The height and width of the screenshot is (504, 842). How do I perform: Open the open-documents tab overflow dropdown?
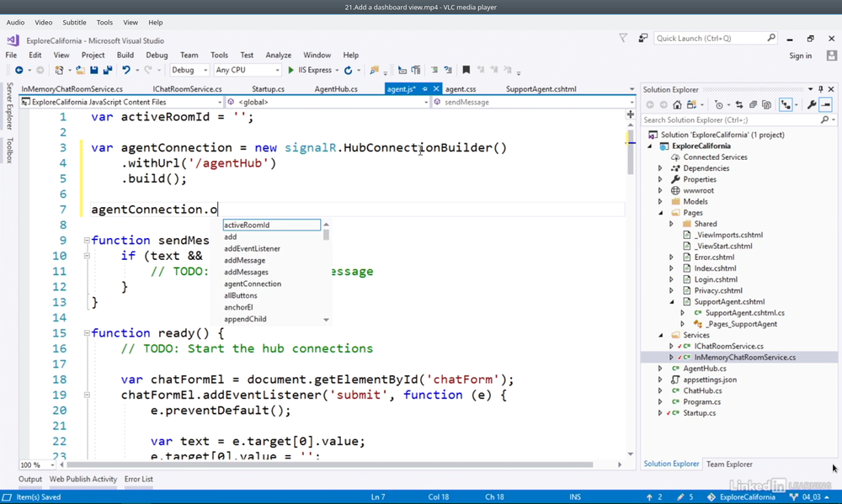pos(631,89)
